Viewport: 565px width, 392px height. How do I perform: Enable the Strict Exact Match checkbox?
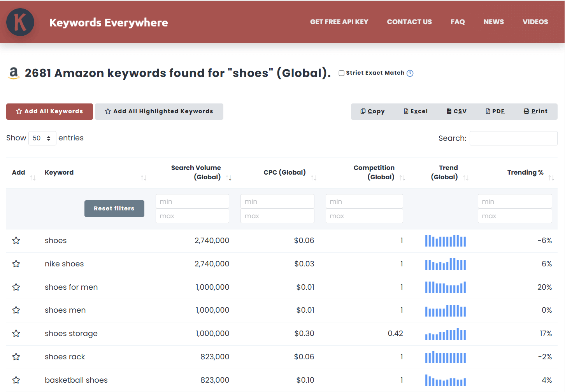point(342,73)
